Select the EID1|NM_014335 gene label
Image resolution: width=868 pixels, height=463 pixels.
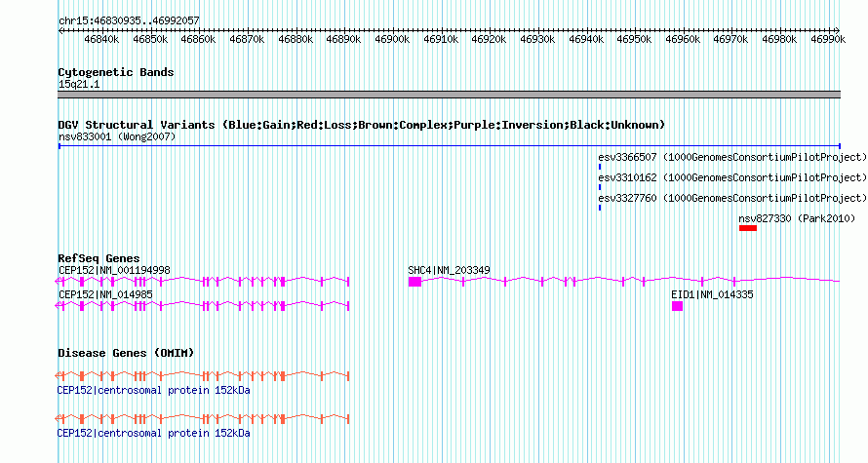coord(712,294)
